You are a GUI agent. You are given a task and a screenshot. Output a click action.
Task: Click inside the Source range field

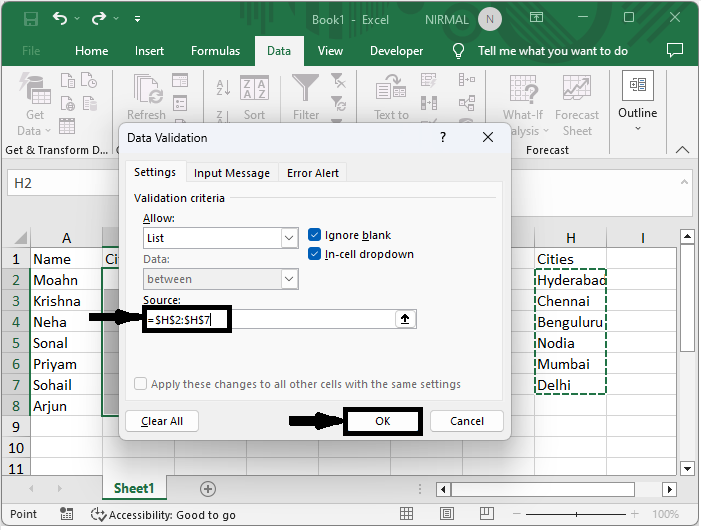(x=300, y=319)
